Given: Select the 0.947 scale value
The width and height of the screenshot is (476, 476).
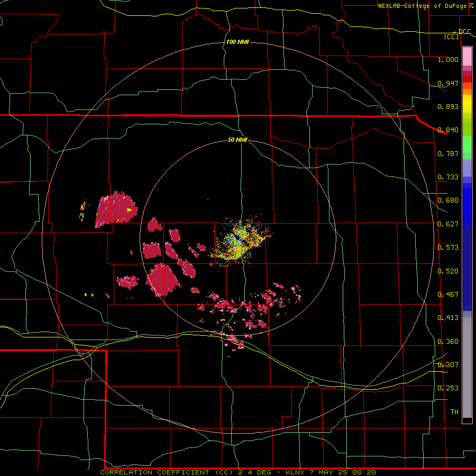Looking at the screenshot, I should pos(448,83).
